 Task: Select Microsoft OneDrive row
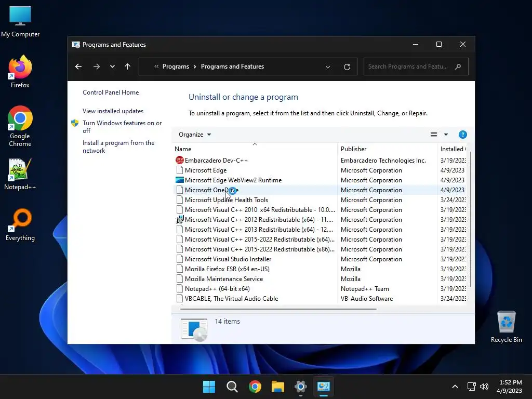(319, 190)
